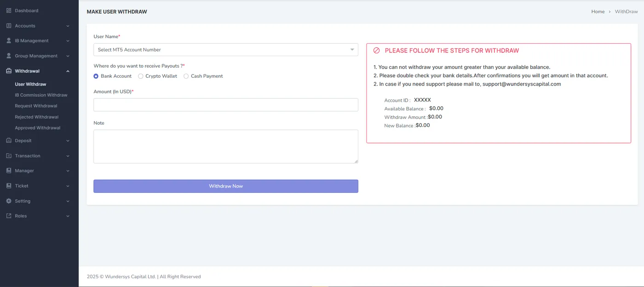Open the Select MT5 Account Number dropdown

click(226, 50)
